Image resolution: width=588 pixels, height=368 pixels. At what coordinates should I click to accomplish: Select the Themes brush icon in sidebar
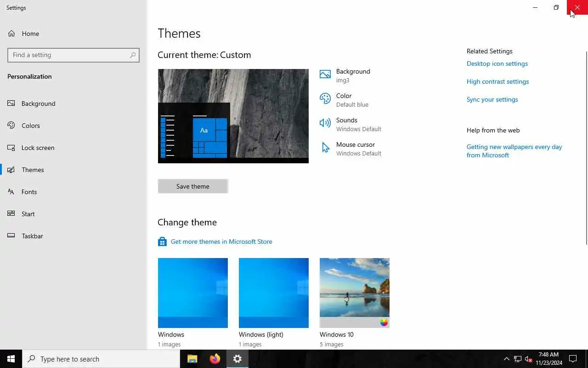tap(11, 170)
